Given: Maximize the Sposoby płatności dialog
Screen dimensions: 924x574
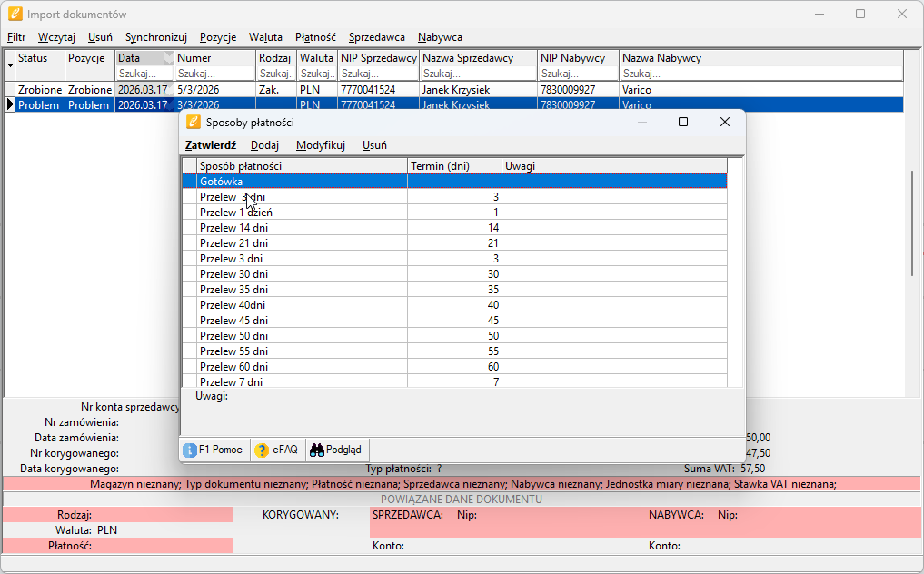Looking at the screenshot, I should [x=683, y=122].
